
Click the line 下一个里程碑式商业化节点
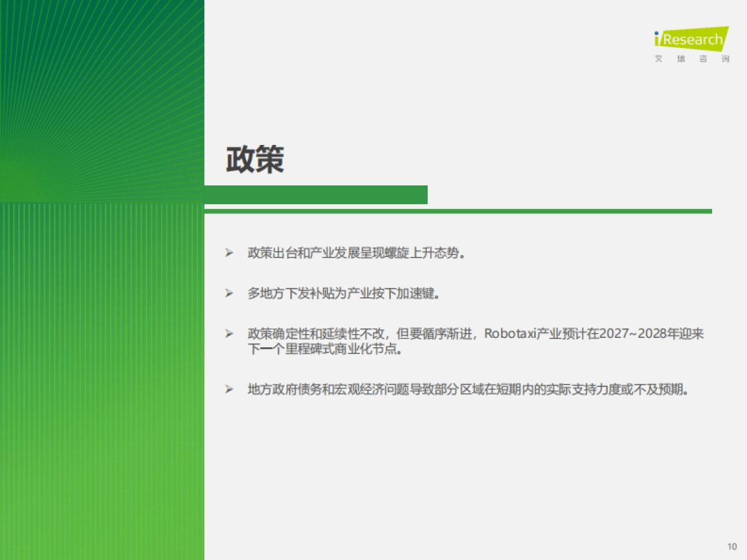point(324,349)
